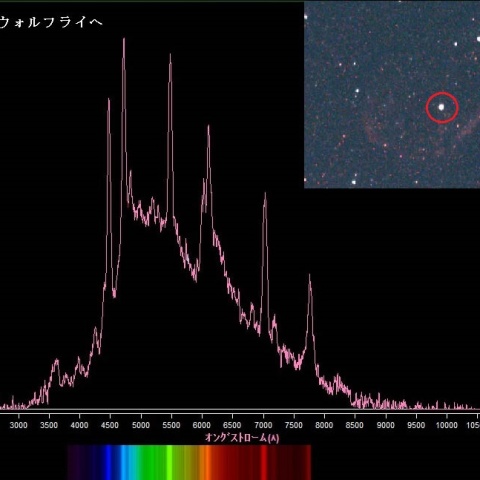Click the star circled in red
The image size is (480, 480).
[442, 107]
